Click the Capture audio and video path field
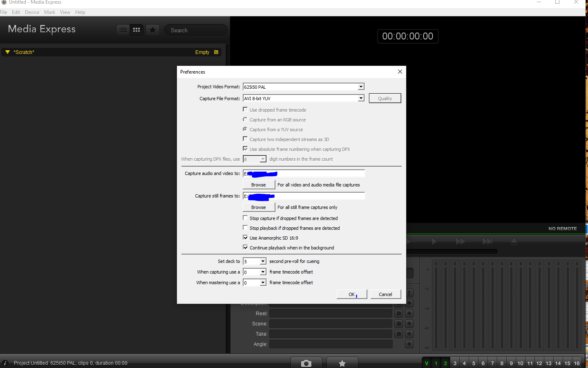 coord(304,173)
